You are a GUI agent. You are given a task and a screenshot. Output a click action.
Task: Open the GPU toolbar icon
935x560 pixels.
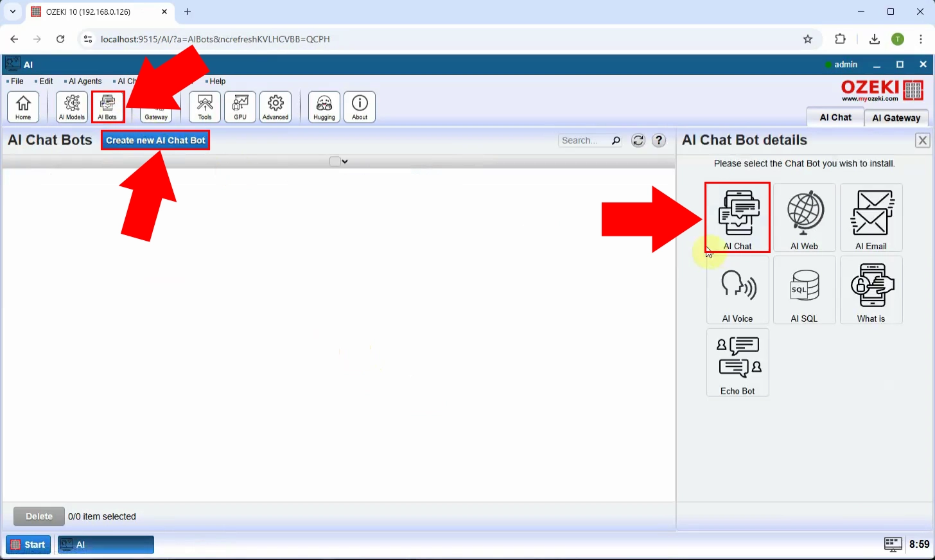pyautogui.click(x=240, y=107)
